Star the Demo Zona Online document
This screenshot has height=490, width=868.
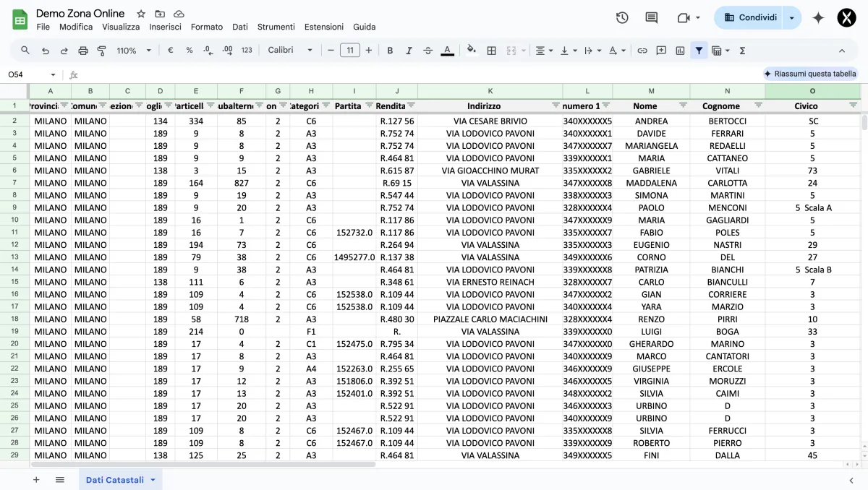(141, 14)
